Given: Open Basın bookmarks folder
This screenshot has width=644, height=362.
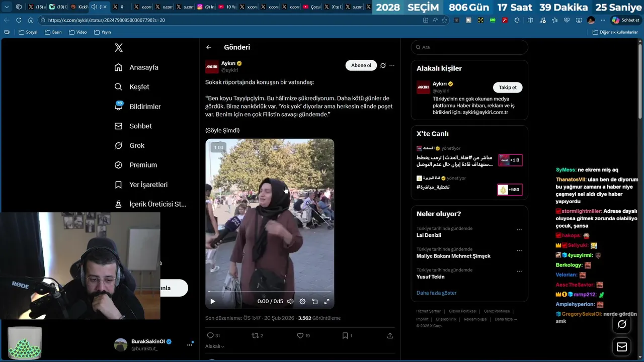Looking at the screenshot, I should click(x=53, y=32).
